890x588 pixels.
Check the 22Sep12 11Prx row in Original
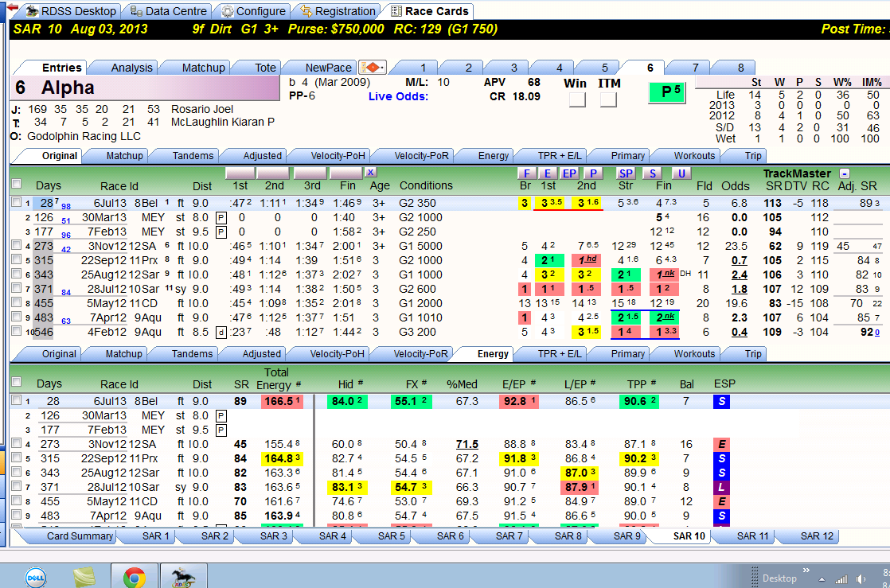pos(17,259)
